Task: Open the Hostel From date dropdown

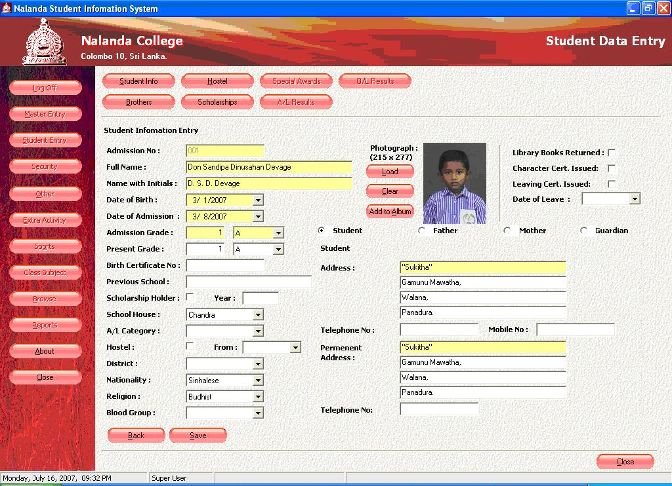Action: (295, 347)
